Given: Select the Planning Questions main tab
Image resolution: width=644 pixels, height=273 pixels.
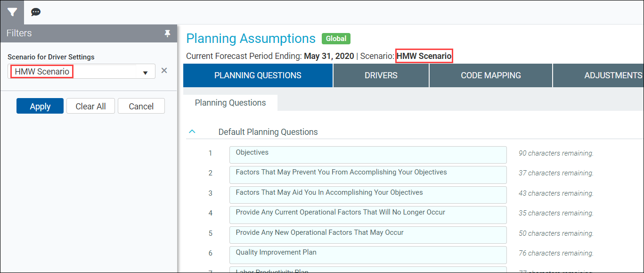Looking at the screenshot, I should [x=258, y=75].
